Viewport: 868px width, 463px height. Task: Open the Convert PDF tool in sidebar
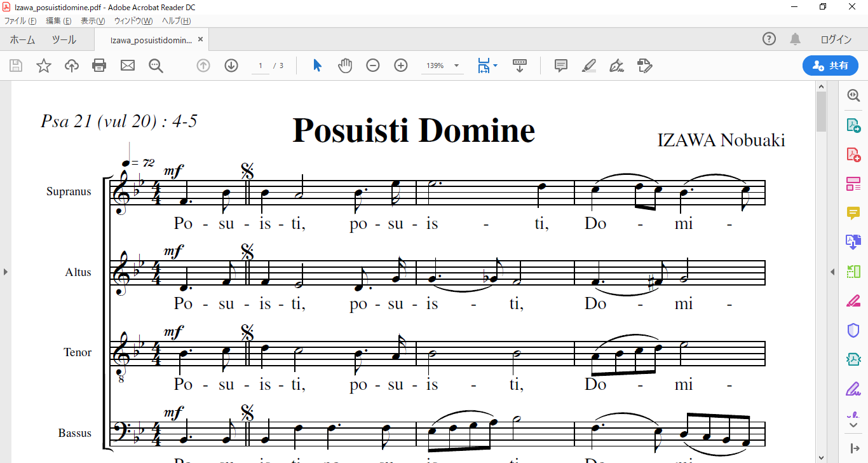(853, 359)
